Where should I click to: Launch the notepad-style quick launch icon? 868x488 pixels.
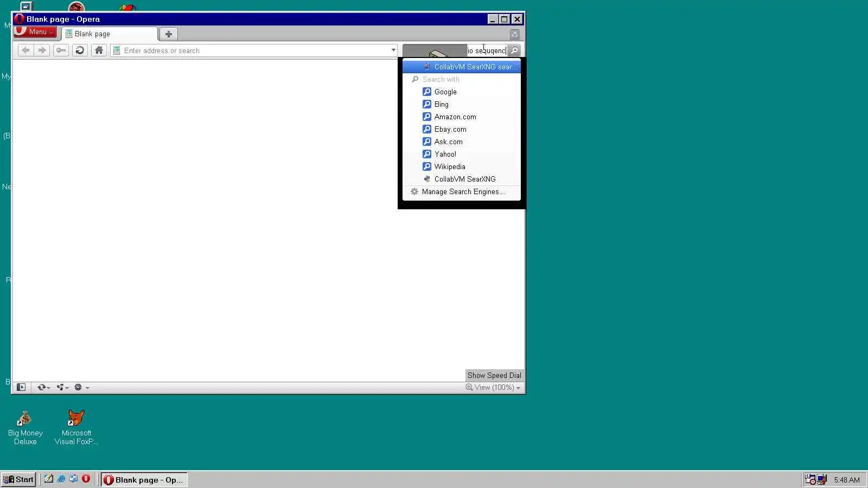pyautogui.click(x=49, y=479)
